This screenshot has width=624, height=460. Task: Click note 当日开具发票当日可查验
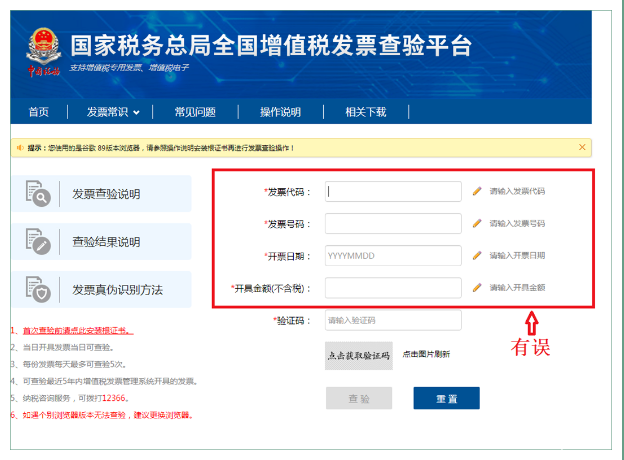[x=68, y=347]
